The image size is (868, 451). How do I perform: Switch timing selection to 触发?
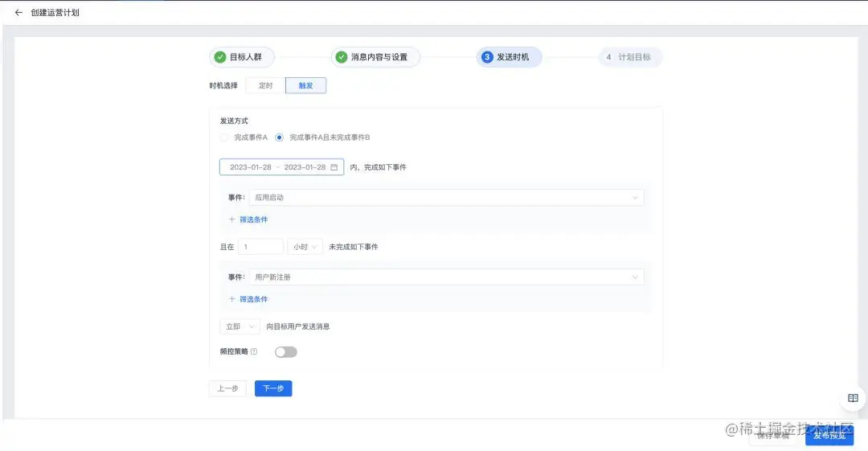tap(305, 85)
